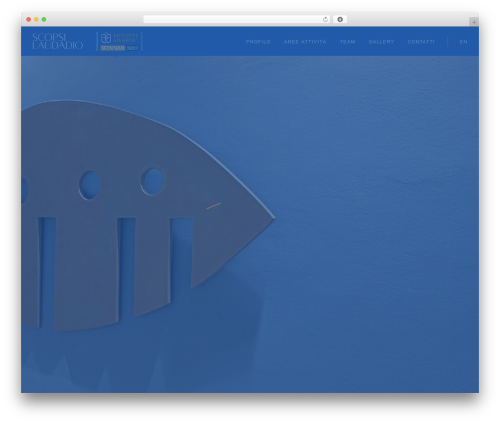Reload the page with the refresh icon

[x=325, y=19]
